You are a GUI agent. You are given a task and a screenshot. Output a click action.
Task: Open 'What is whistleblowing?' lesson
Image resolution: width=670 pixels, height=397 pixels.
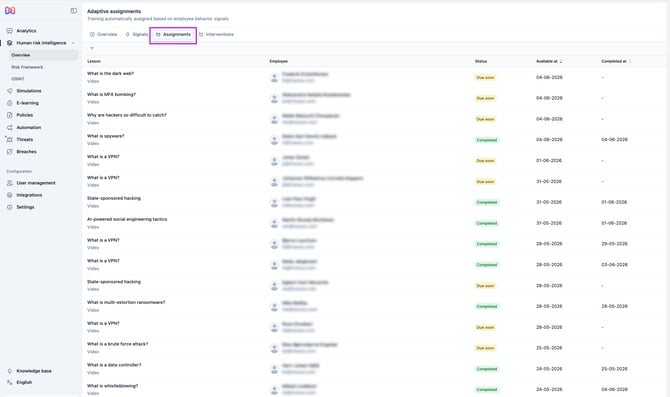point(112,386)
